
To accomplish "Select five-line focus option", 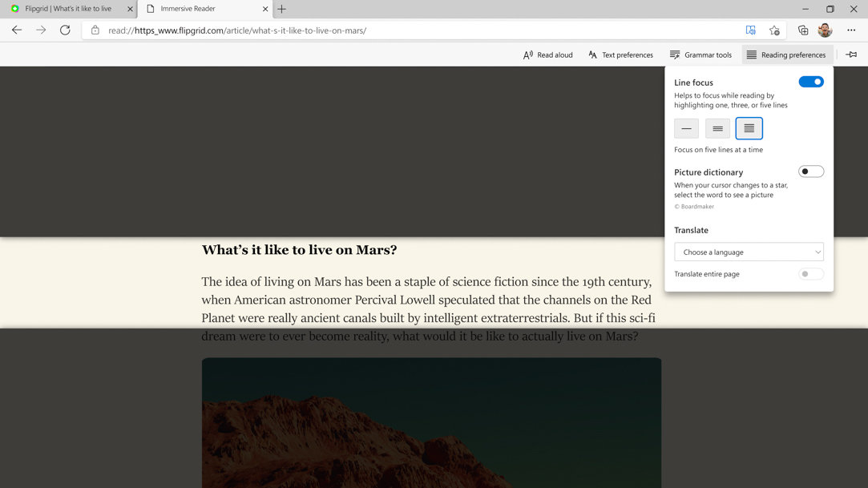I will pyautogui.click(x=749, y=128).
